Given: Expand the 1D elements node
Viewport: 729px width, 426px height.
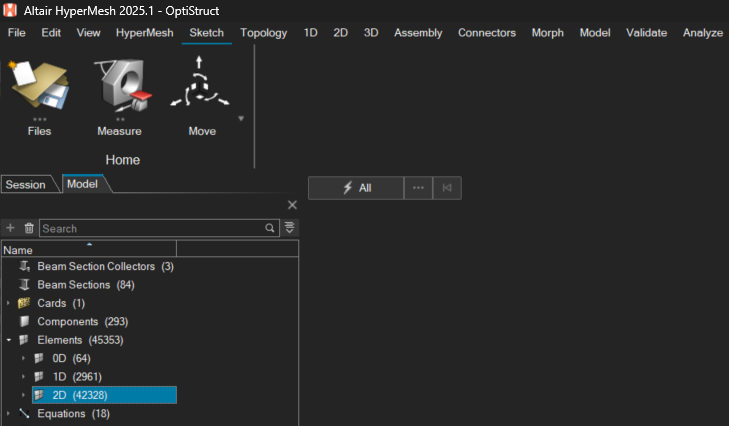Looking at the screenshot, I should [x=23, y=377].
